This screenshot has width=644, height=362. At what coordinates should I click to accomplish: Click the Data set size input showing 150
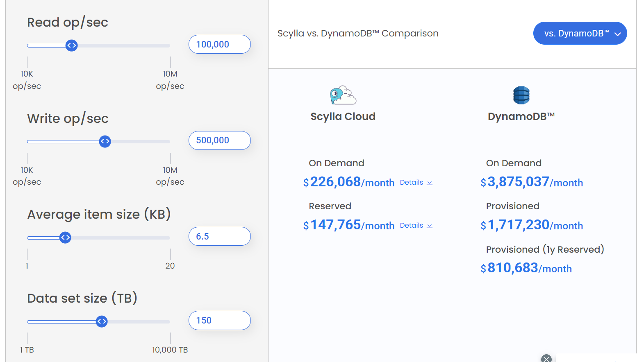pos(220,320)
